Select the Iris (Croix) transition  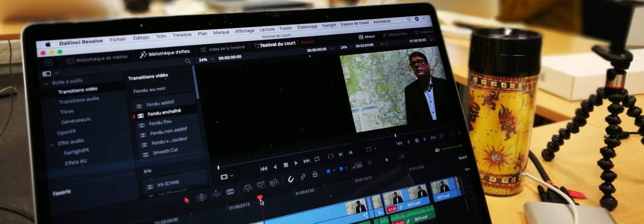168,184
